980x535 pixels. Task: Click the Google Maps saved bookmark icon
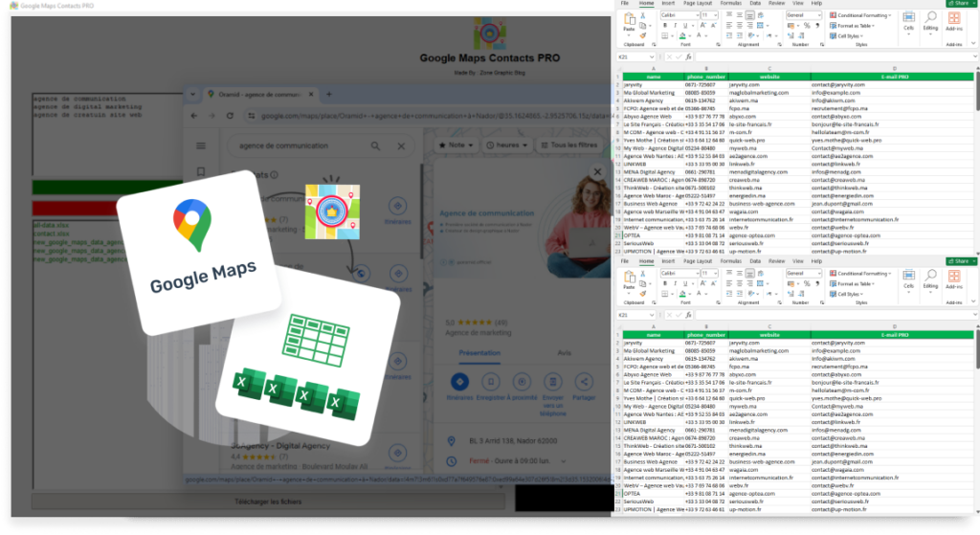click(201, 171)
